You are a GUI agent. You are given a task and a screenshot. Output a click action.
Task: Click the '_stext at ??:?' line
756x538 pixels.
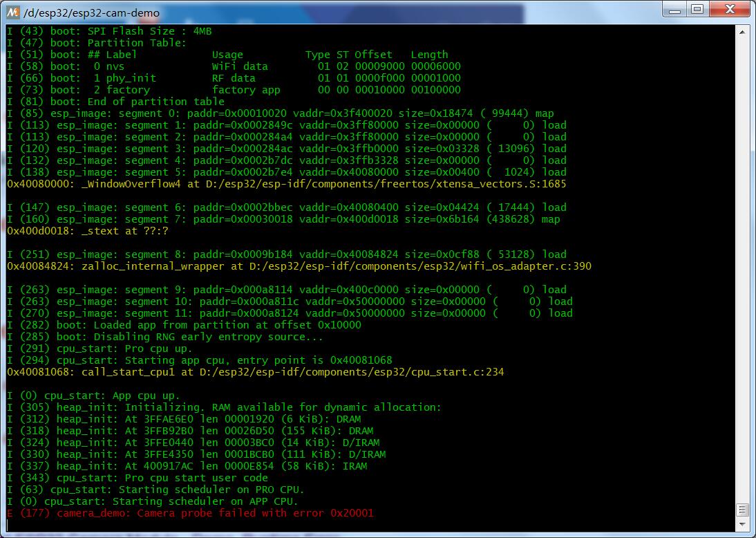[88, 231]
